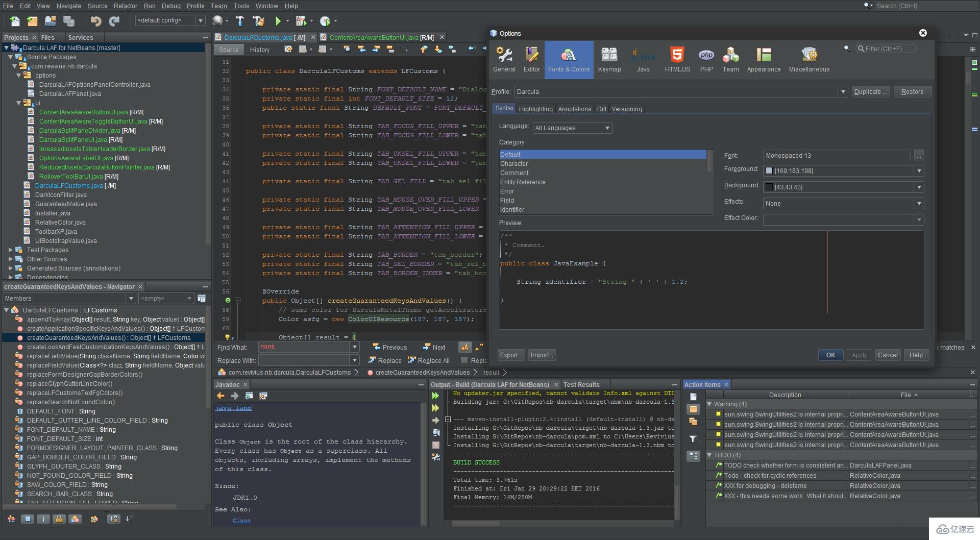Click the Clean and Build icon
Image resolution: width=980 pixels, height=540 pixels.
point(259,21)
